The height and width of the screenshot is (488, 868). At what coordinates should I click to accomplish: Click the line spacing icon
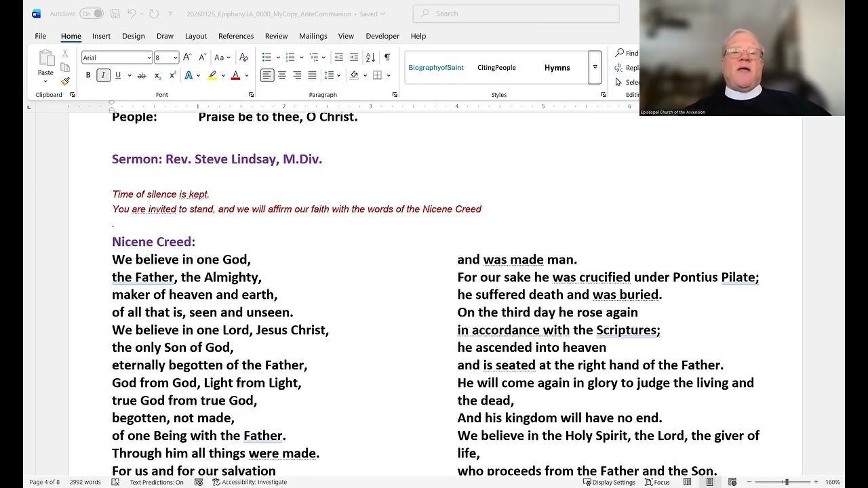329,75
